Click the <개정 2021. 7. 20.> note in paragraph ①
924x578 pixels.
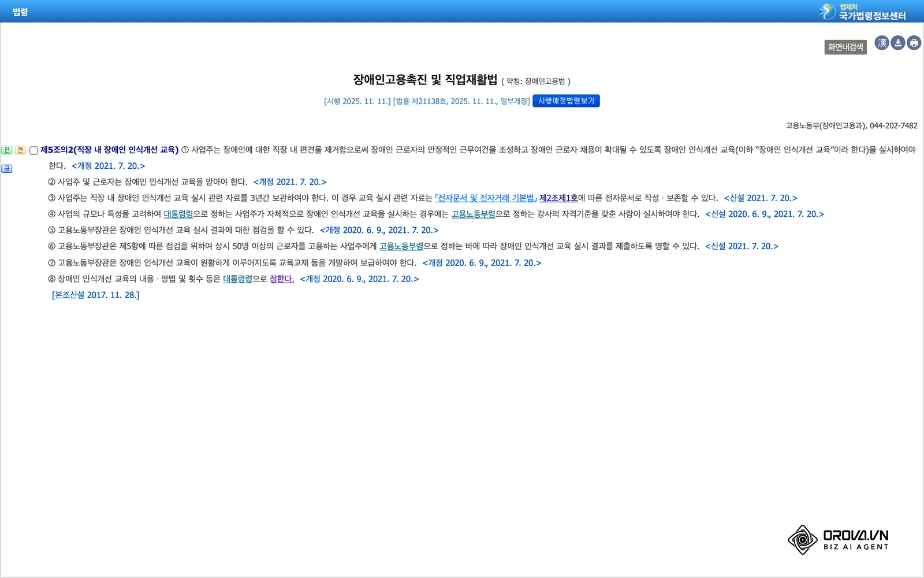[109, 166]
